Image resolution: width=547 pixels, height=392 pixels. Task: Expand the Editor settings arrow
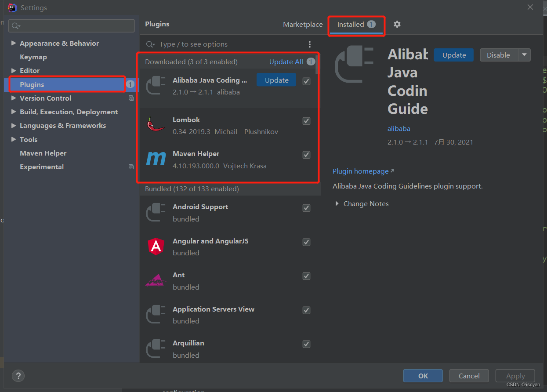click(x=14, y=70)
